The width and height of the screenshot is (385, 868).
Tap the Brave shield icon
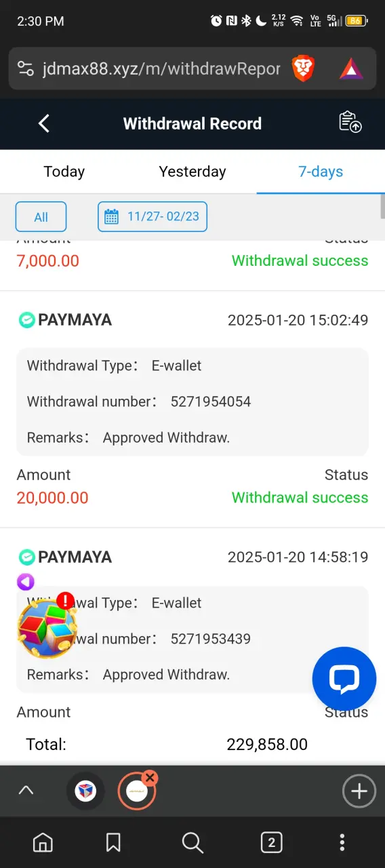303,68
